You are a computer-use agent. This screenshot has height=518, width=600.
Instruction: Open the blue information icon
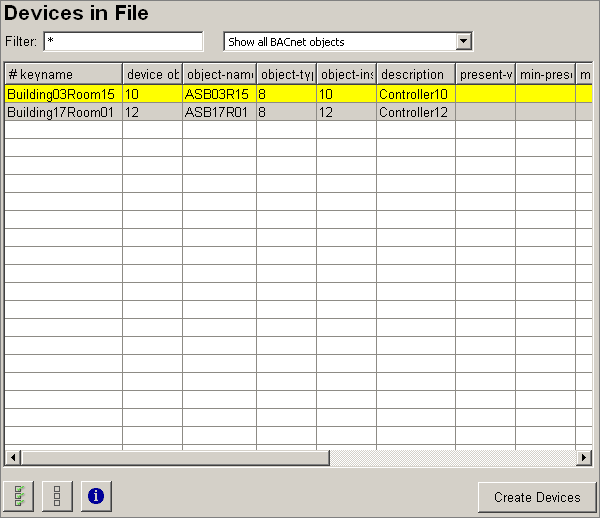tap(96, 496)
